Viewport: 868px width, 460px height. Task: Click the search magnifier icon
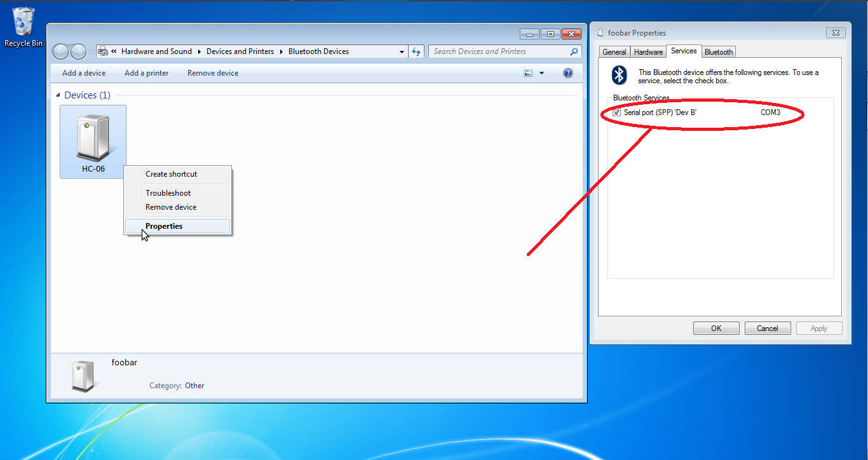[x=574, y=52]
